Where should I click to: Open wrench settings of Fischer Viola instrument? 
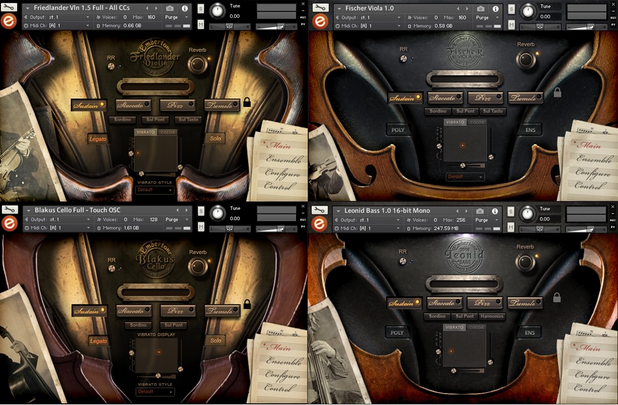(320, 7)
